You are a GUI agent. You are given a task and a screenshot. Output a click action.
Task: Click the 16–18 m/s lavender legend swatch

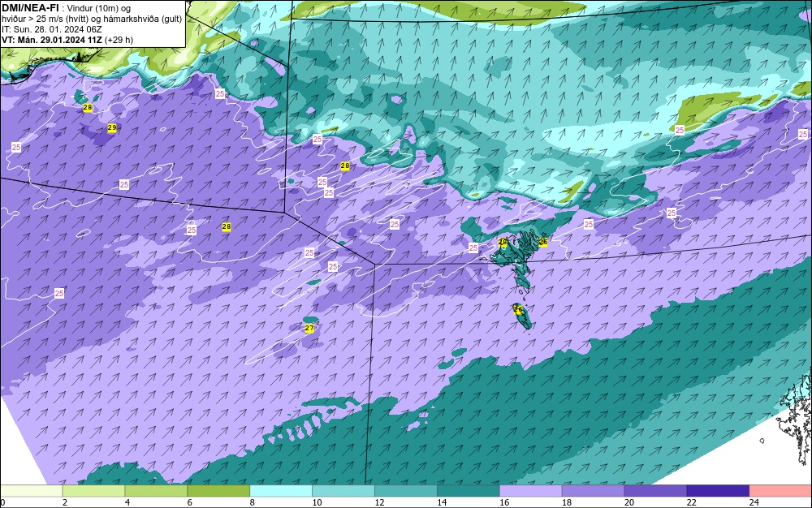click(x=531, y=491)
